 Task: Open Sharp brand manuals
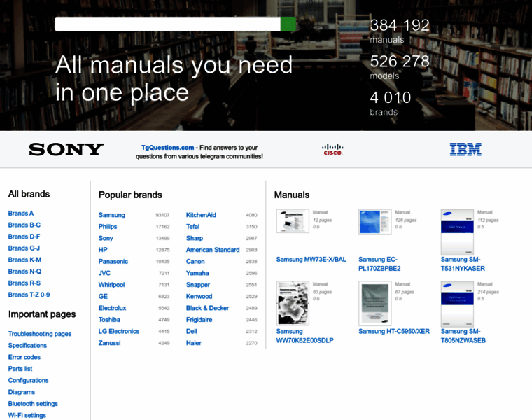point(195,238)
